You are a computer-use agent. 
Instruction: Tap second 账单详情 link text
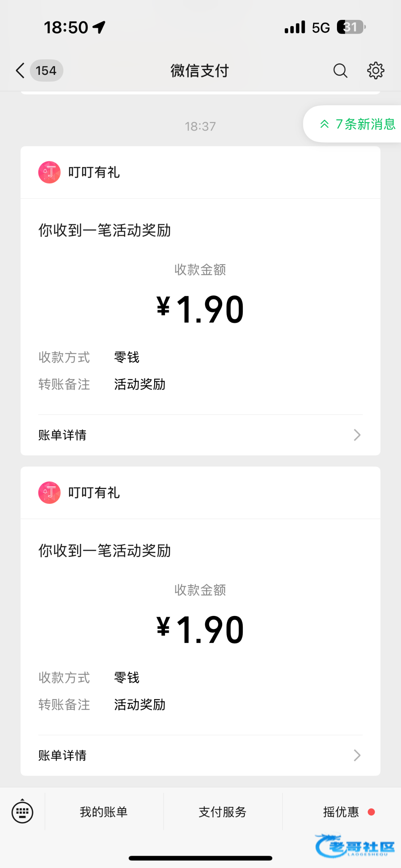coord(63,755)
